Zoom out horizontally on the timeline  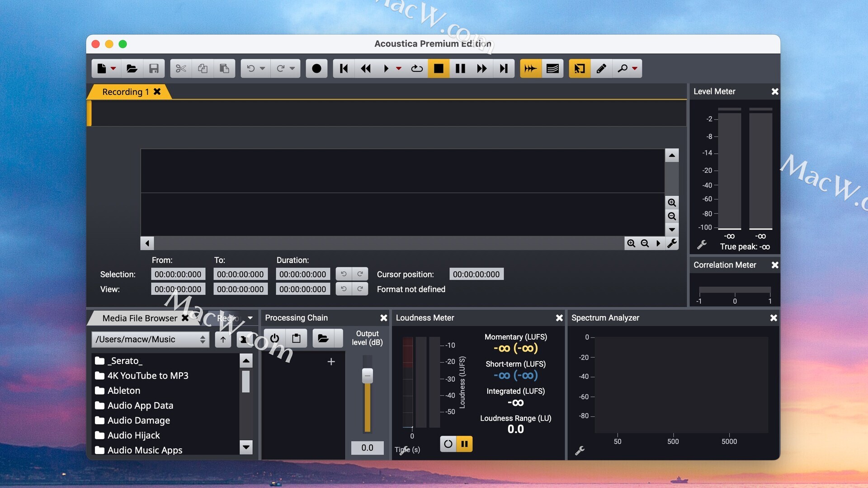[x=645, y=243]
